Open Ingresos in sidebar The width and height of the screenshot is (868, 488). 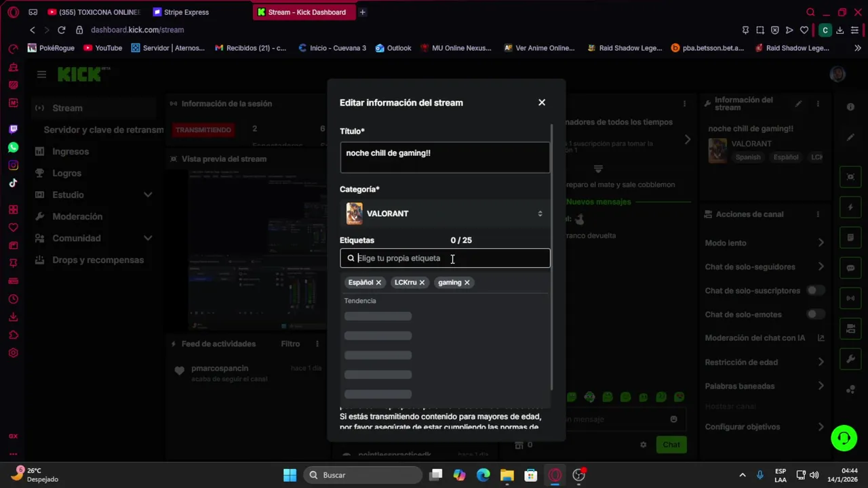click(71, 151)
